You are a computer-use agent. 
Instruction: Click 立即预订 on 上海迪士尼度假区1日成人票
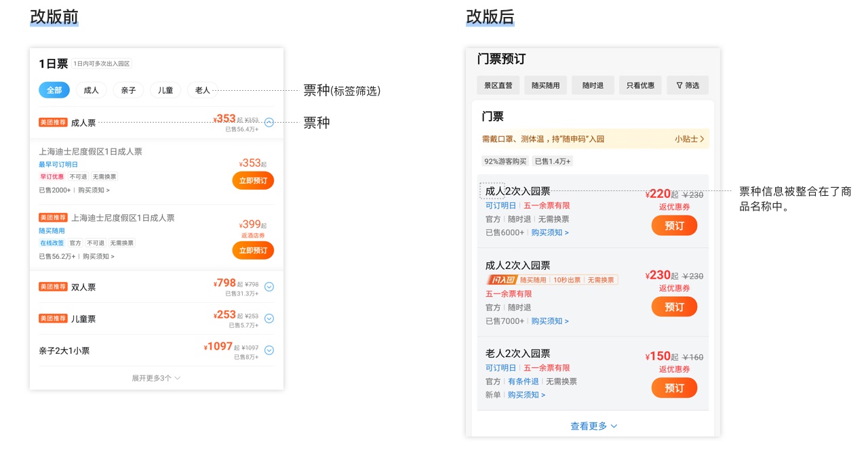(x=253, y=181)
